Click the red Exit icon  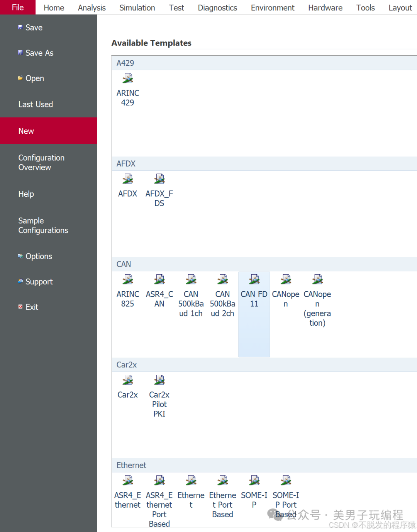[x=20, y=307]
